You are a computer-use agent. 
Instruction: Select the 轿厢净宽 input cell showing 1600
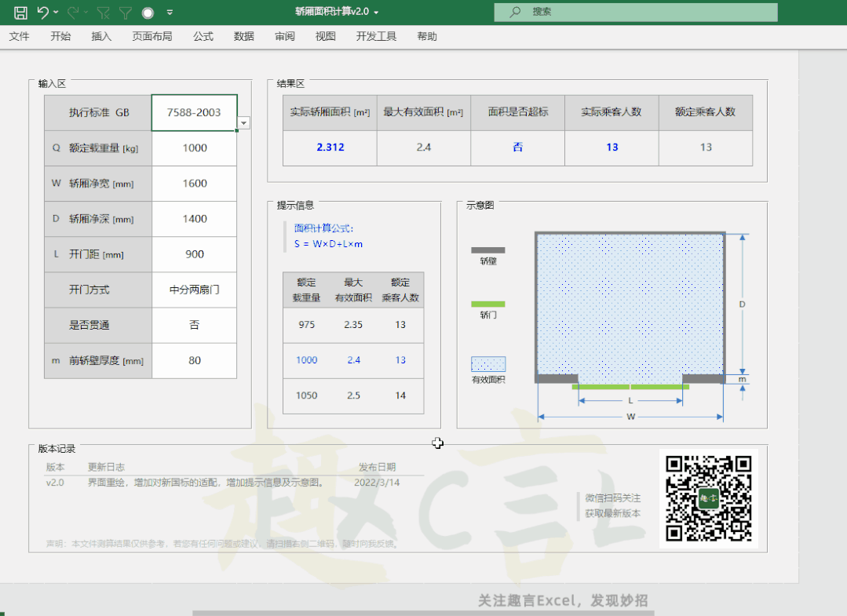195,184
